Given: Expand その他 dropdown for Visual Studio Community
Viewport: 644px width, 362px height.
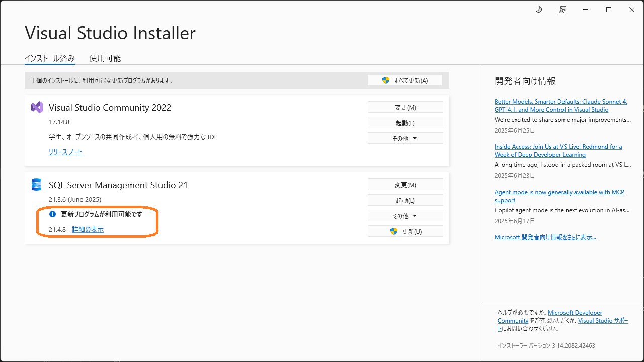Looking at the screenshot, I should 406,138.
